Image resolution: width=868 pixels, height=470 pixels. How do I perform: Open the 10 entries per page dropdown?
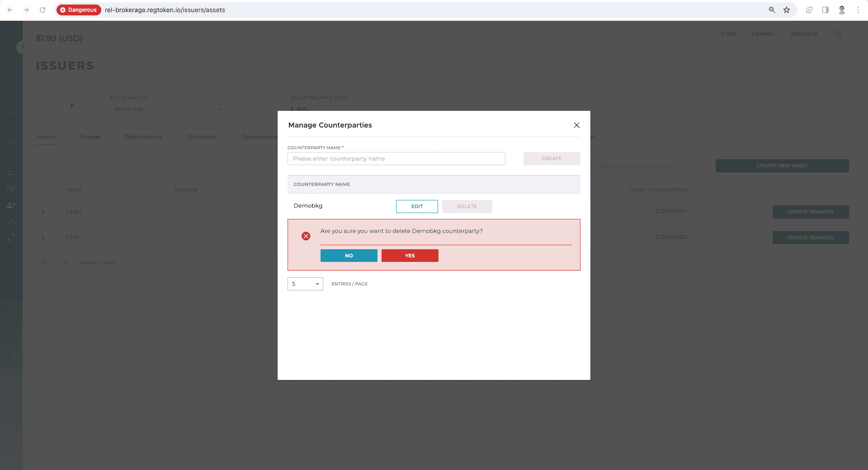pyautogui.click(x=53, y=262)
